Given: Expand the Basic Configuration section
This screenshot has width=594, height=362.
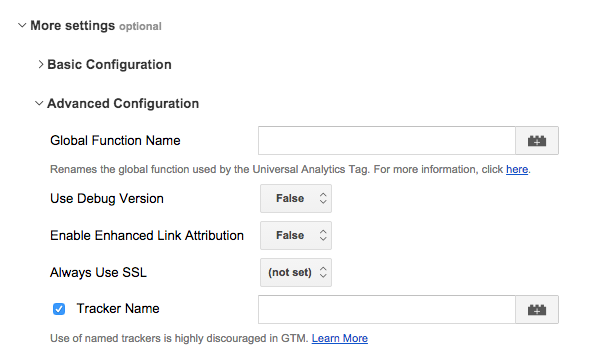Looking at the screenshot, I should 41,64.
